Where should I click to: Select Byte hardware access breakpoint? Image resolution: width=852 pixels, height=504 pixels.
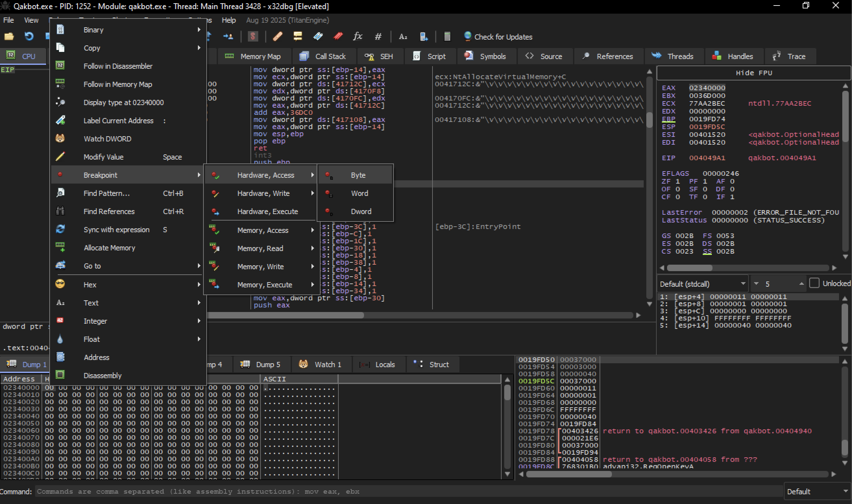[355, 175]
